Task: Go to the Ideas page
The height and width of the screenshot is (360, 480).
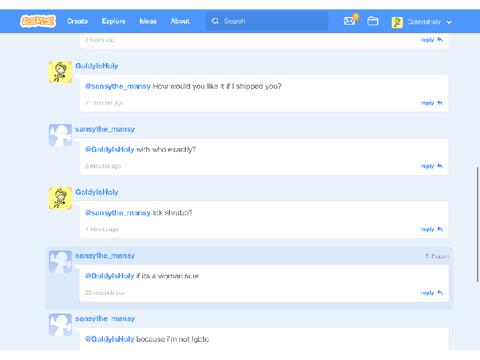Action: point(148,21)
